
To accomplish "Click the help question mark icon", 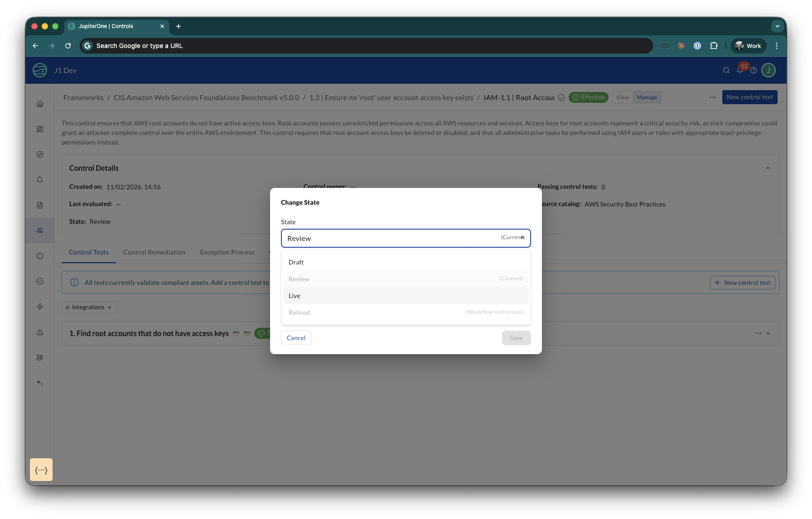I will pyautogui.click(x=754, y=70).
